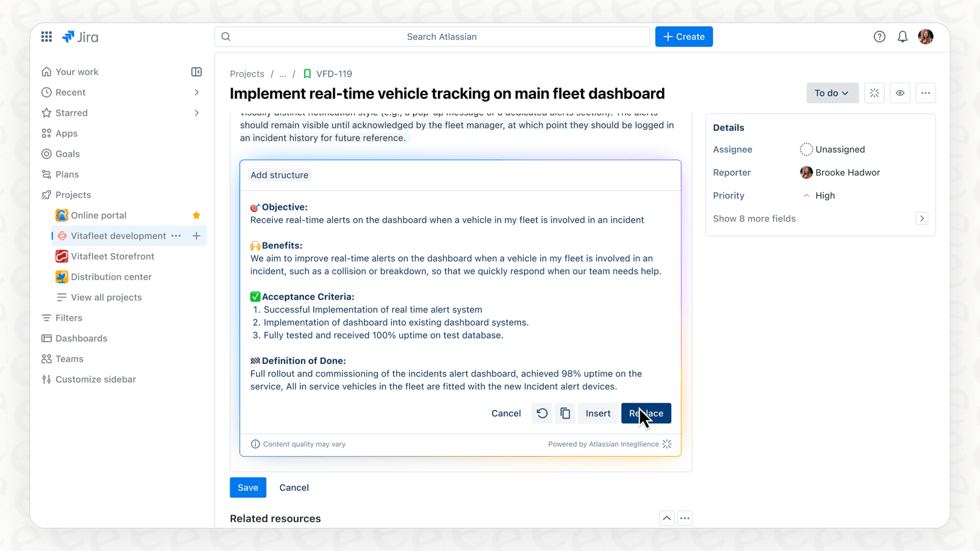Regenerate the AI suggestion
The height and width of the screenshot is (551, 980).
click(x=541, y=413)
